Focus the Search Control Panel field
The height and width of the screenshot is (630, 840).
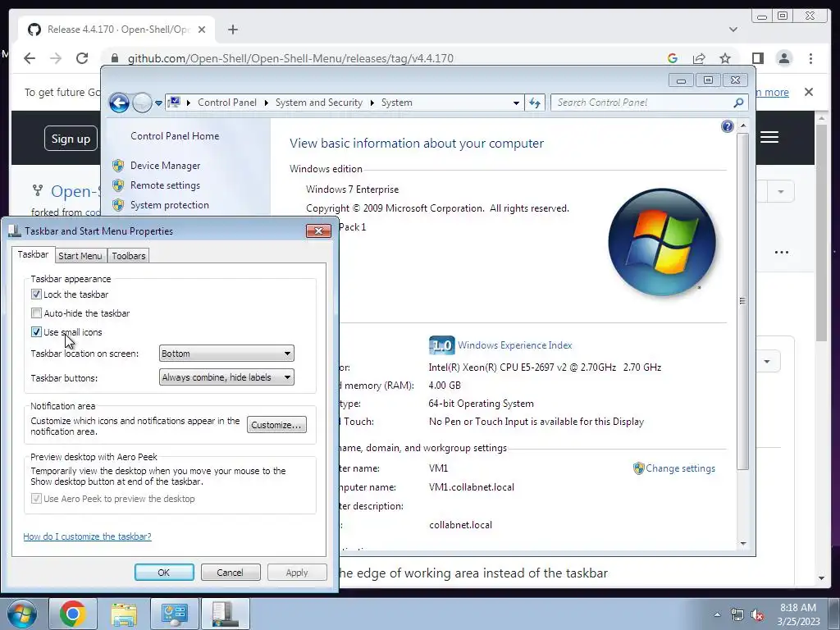pyautogui.click(x=650, y=103)
